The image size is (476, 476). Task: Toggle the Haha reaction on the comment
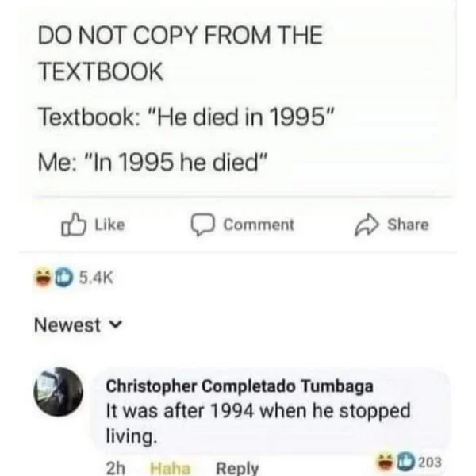170,468
